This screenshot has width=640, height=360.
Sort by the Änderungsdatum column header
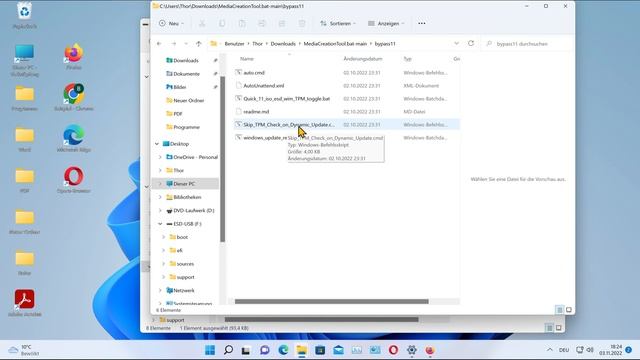363,59
